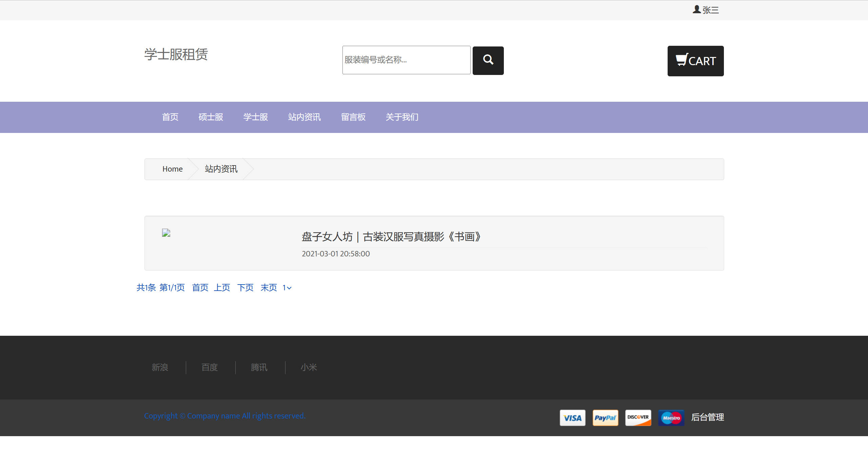Expand the breadcrumb Home entry
This screenshot has width=868, height=466.
(x=172, y=169)
